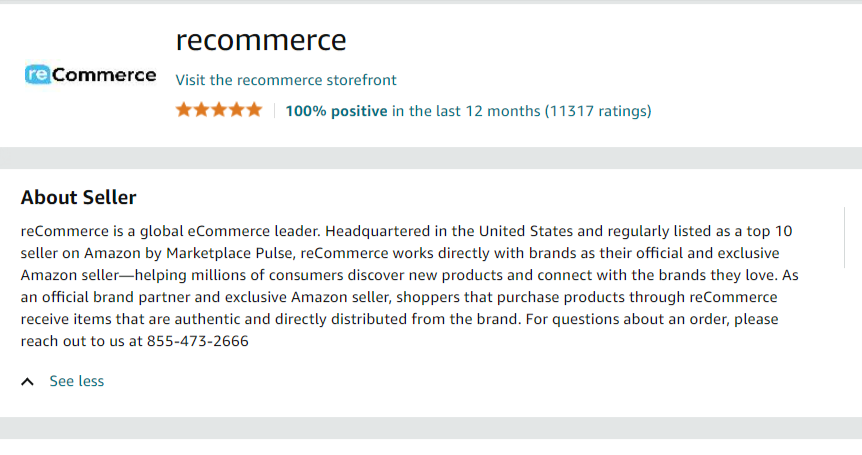Viewport: 862px width, 455px height.
Task: Click the 'See less' link
Action: point(76,381)
